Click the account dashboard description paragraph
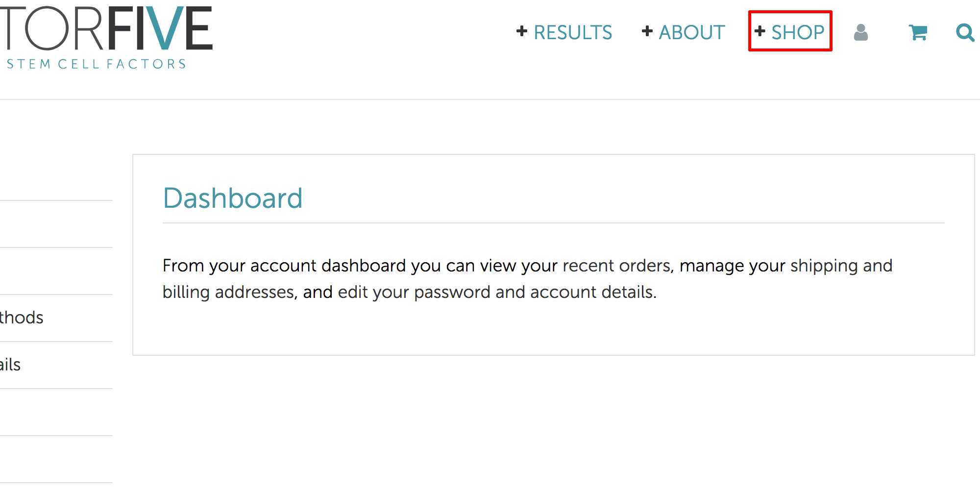Screen dimensions: 980x490 pos(527,279)
